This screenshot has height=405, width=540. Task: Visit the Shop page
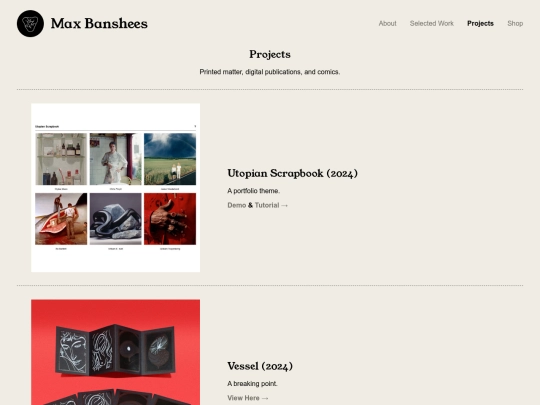[515, 23]
